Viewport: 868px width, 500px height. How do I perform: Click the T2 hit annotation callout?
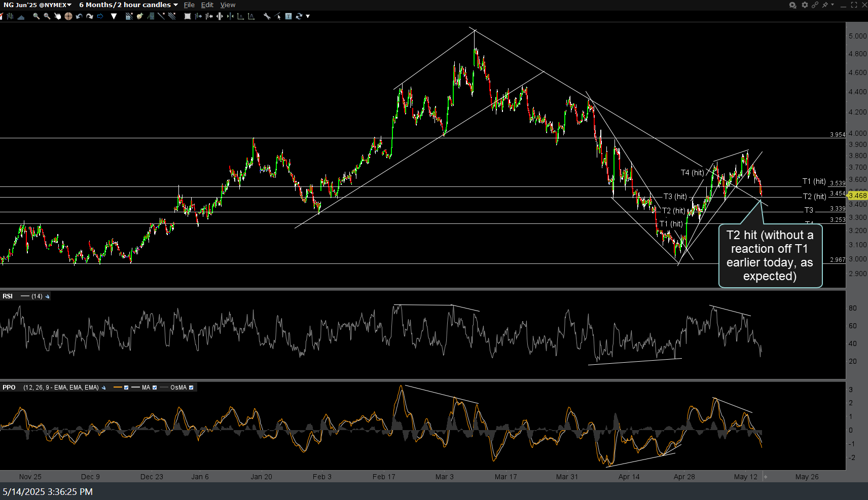tap(770, 256)
